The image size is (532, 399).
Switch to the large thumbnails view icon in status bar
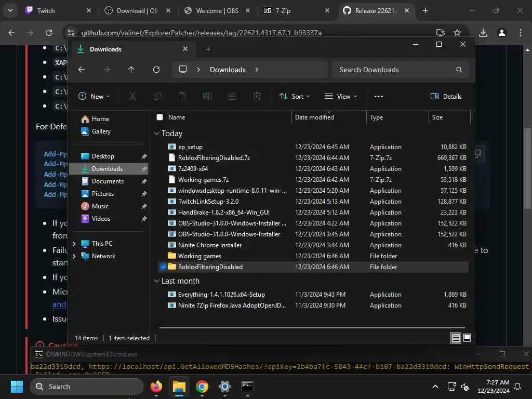click(x=467, y=338)
